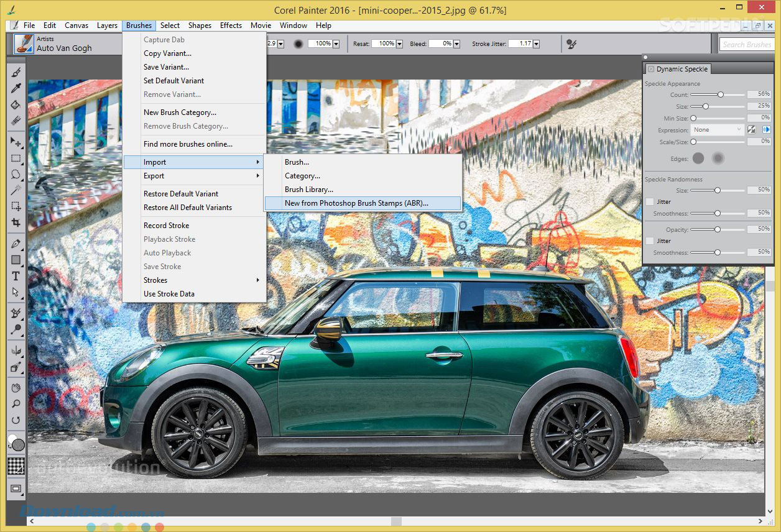Open the Bleed percentage dropdown
Screen dimensions: 781x532
click(456, 44)
